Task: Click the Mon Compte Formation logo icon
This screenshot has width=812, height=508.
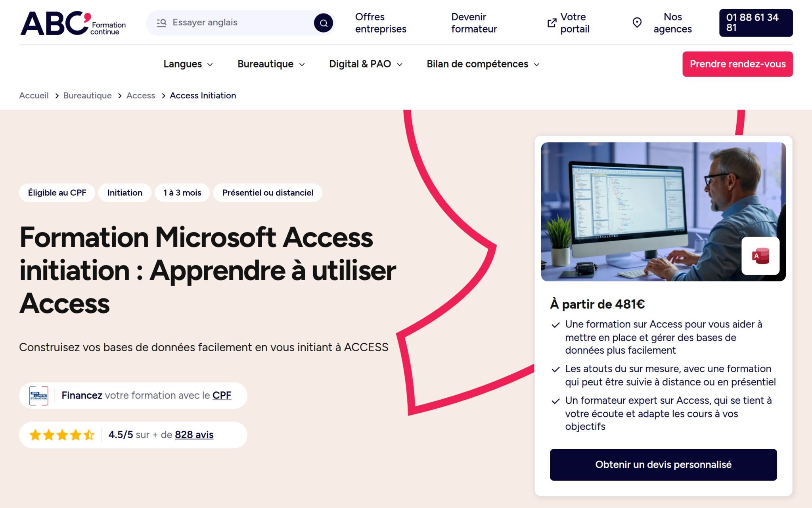Action: 38,396
